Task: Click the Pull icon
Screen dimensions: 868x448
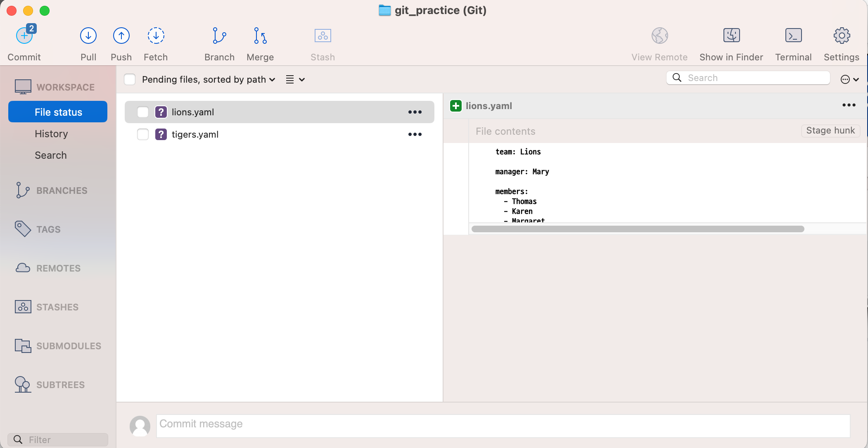Action: pyautogui.click(x=88, y=36)
